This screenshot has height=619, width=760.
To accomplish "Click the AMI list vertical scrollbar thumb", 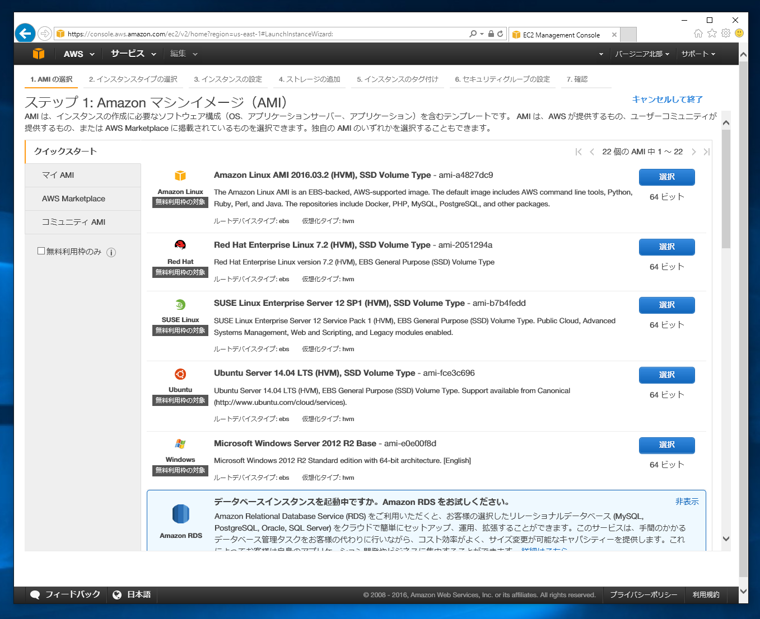I will (x=726, y=189).
